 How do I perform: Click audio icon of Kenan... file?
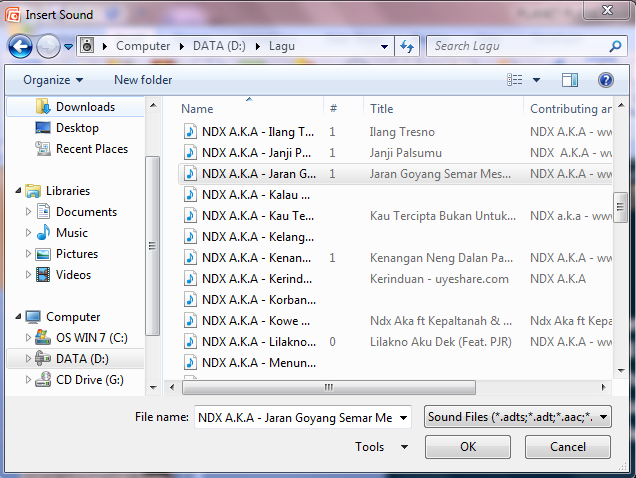(x=190, y=258)
